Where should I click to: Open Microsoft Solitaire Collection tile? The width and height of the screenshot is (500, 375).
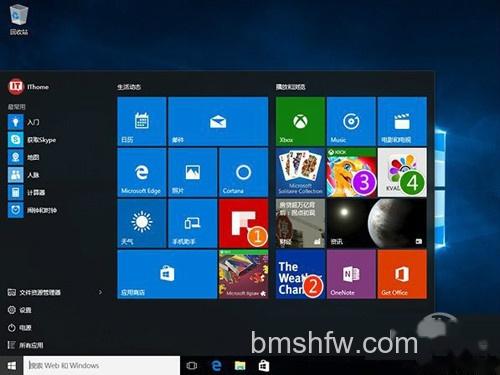[300, 172]
